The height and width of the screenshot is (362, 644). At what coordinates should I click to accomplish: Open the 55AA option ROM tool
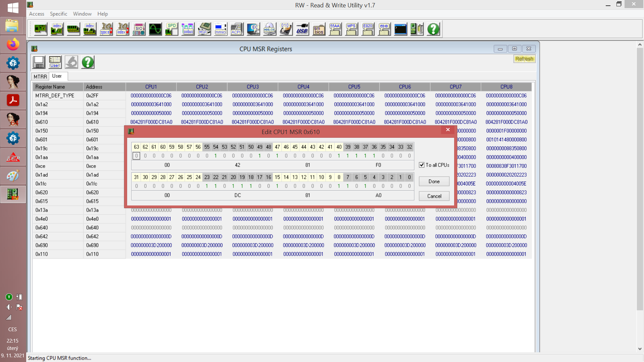tap(335, 29)
